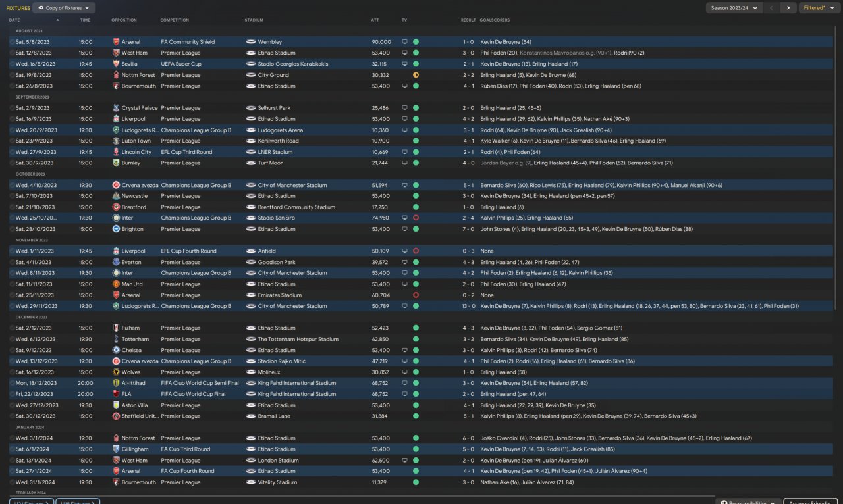Click the red loss indicator in the Anfield row
The image size is (843, 504).
coord(416,251)
